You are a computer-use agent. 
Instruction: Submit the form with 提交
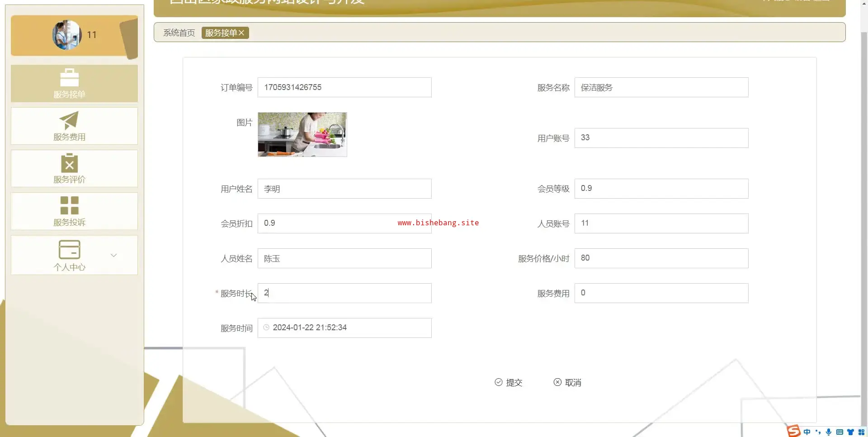coord(509,382)
